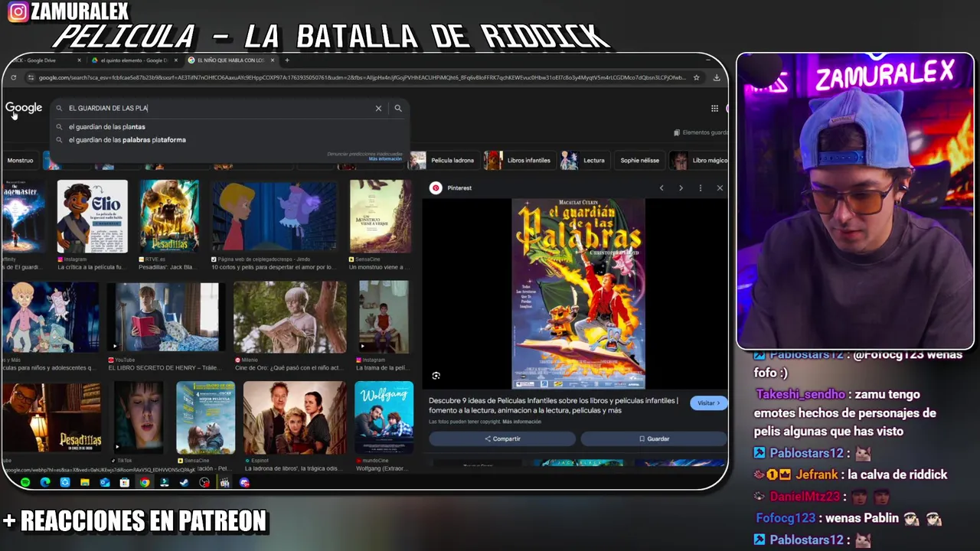Click the Chrome taskbar icon
The width and height of the screenshot is (980, 551).
point(145,483)
